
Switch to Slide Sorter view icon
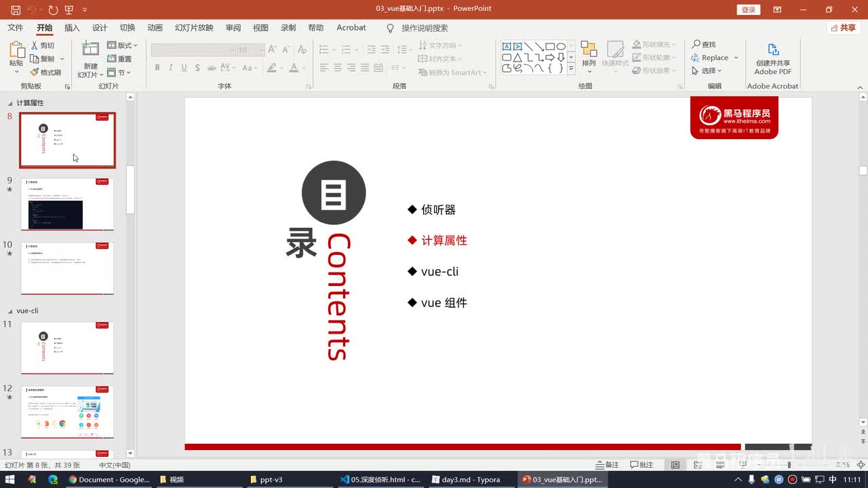pos(698,465)
